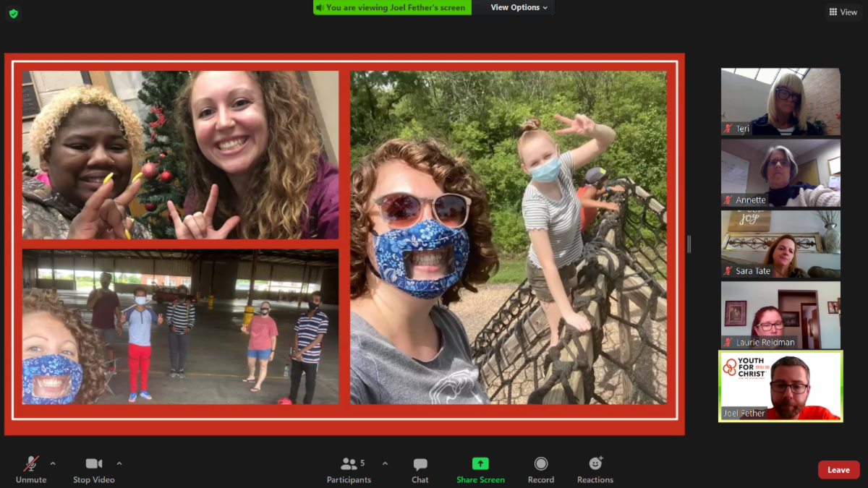The width and height of the screenshot is (868, 488).
Task: Expand the arrow next to Participants
Action: (x=385, y=463)
